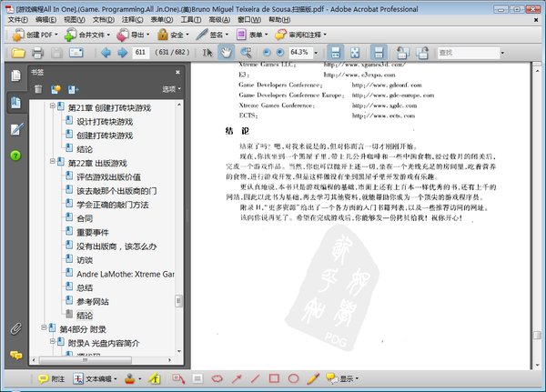Open Text Edits (文本编辑) tool
This screenshot has width=546, height=392.
point(95,378)
